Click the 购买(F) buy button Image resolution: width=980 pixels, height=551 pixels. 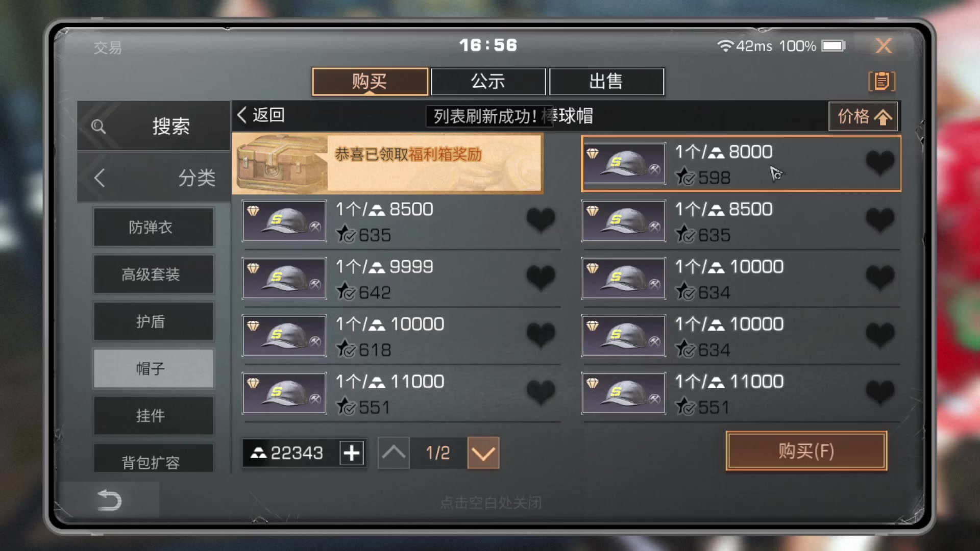point(806,451)
